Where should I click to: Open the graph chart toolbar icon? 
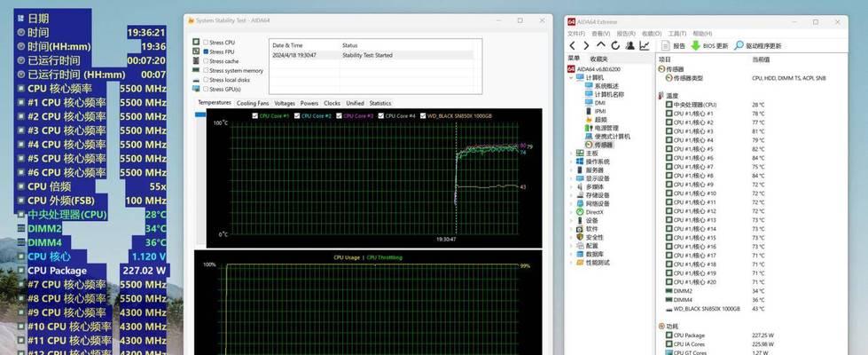pos(645,46)
